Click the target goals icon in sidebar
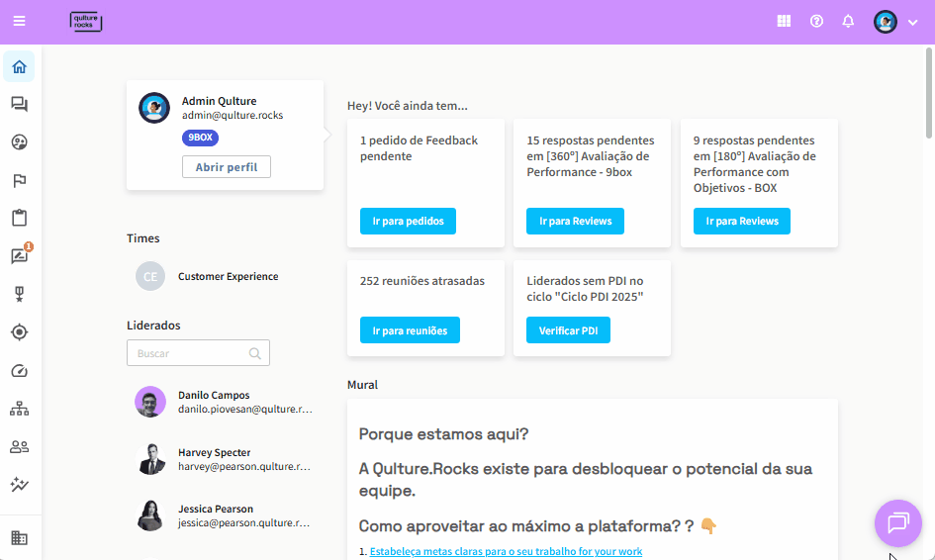The image size is (935, 560). pyautogui.click(x=19, y=332)
